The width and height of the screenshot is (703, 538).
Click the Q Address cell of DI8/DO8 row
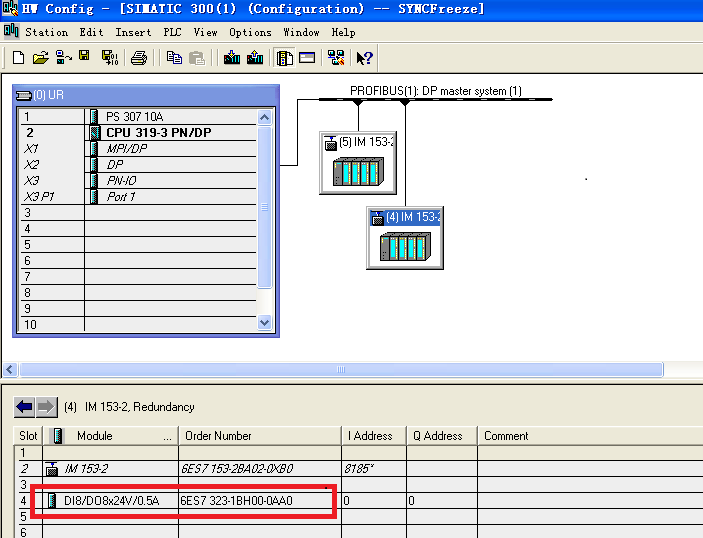pos(442,501)
